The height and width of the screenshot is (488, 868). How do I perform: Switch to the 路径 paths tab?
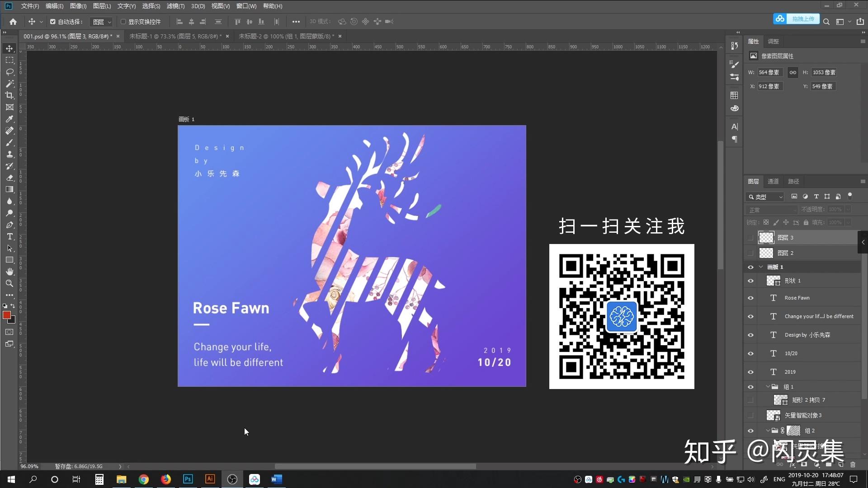[x=793, y=181]
